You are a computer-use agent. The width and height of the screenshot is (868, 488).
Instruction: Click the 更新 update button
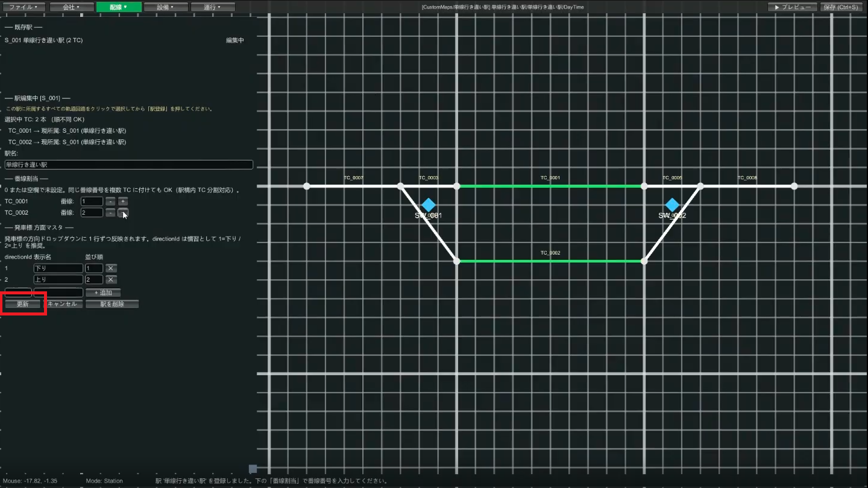coord(23,304)
